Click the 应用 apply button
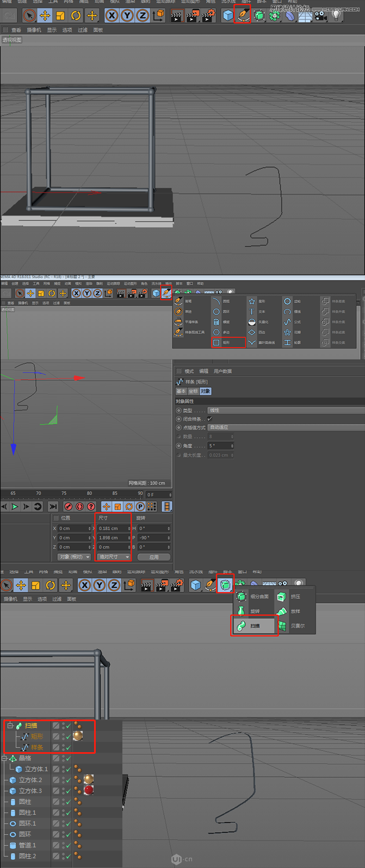Viewport: 365px width, 868px height. [154, 557]
